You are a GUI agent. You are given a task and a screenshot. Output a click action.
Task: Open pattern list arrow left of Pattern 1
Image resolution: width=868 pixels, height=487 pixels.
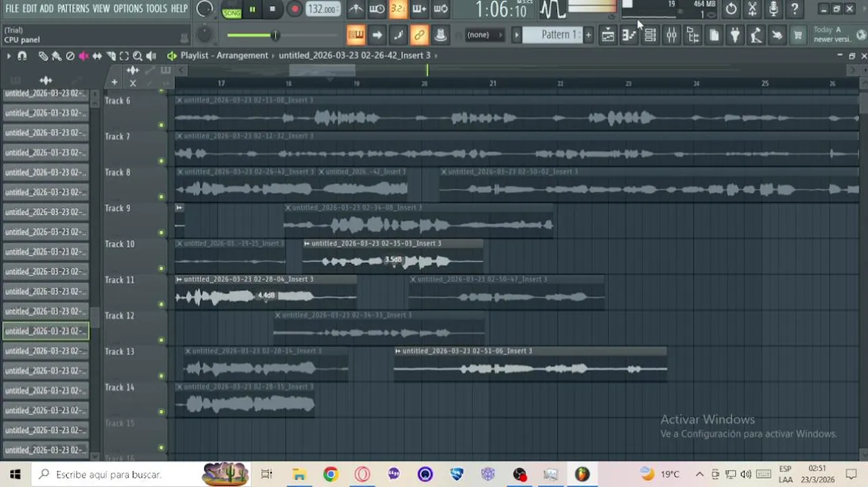click(516, 34)
